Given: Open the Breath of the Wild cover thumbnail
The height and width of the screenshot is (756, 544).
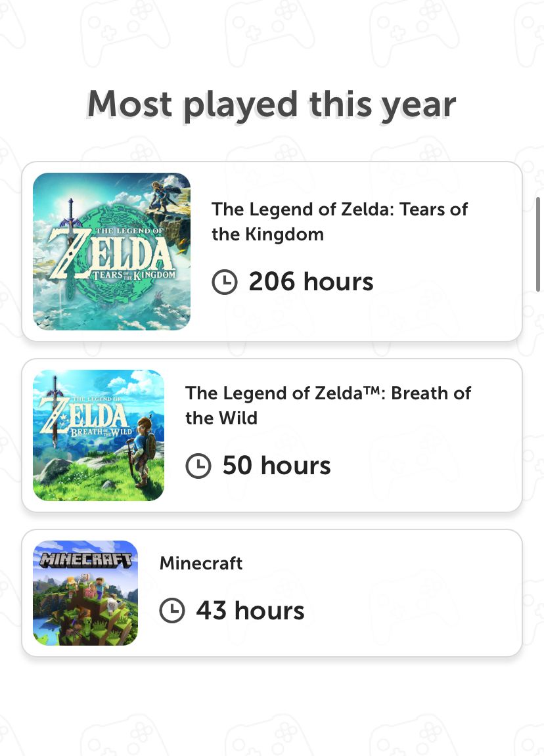Looking at the screenshot, I should click(x=99, y=435).
